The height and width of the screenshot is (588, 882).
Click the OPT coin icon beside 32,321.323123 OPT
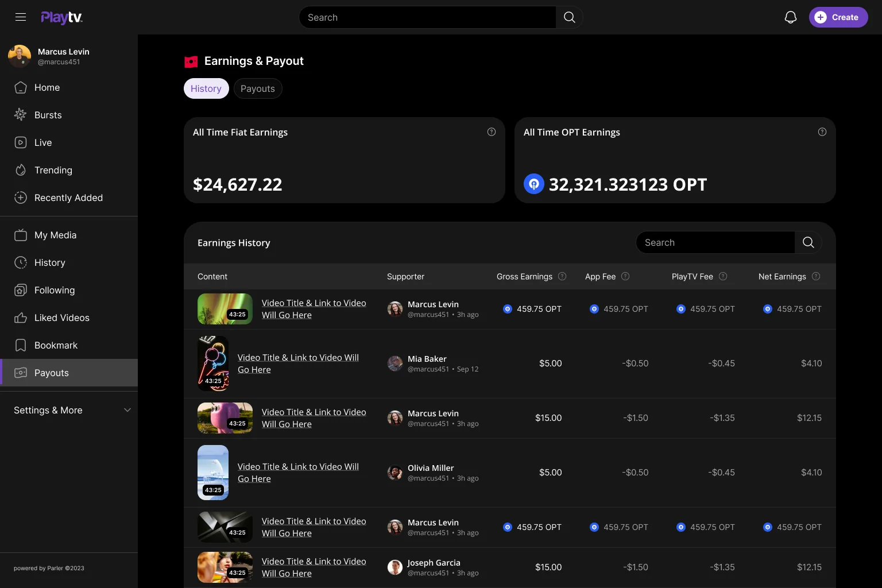[x=534, y=184]
